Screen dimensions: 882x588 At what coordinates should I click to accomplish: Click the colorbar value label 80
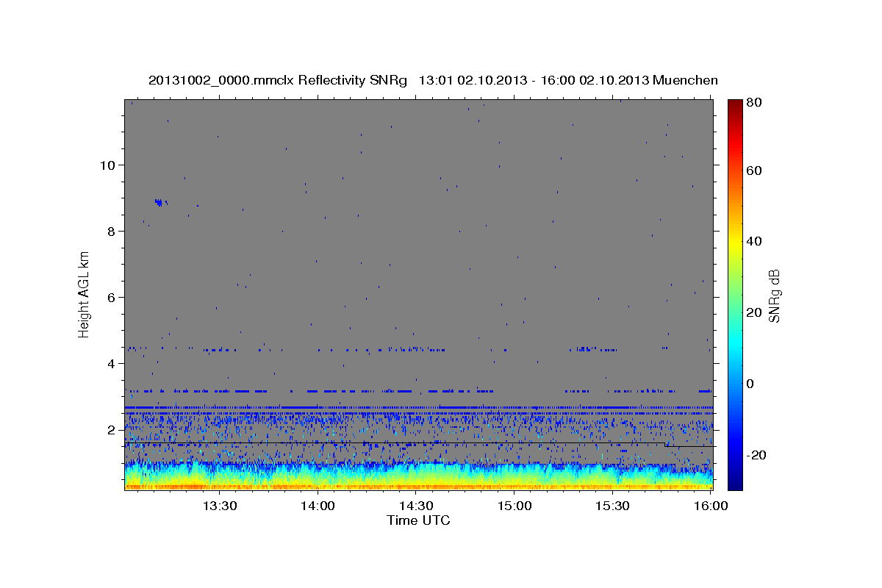pos(754,102)
